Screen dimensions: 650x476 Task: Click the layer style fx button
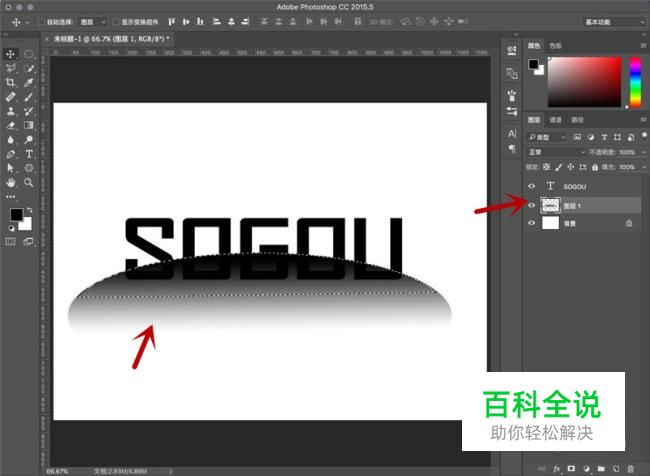pos(556,469)
